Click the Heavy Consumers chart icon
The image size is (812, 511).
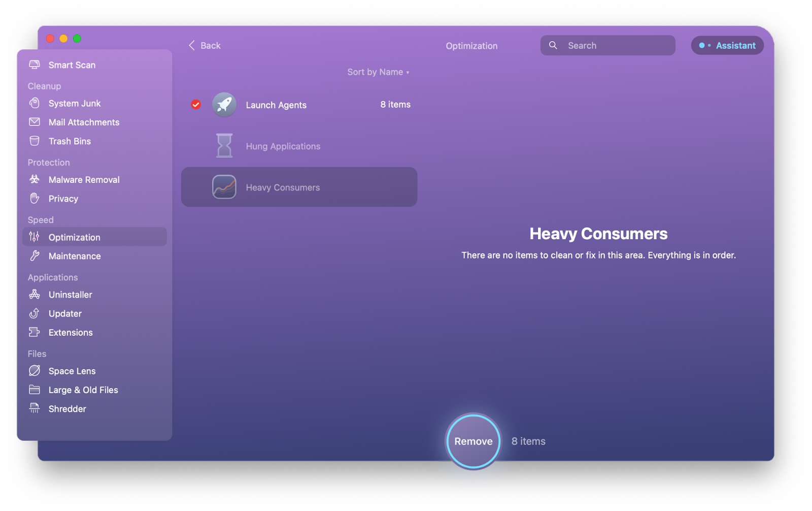224,187
